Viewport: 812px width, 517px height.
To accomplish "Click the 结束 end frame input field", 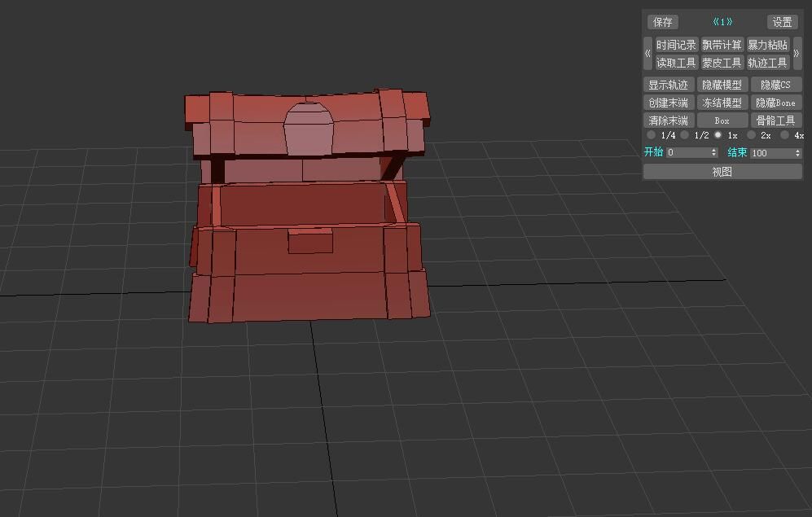I will (770, 152).
